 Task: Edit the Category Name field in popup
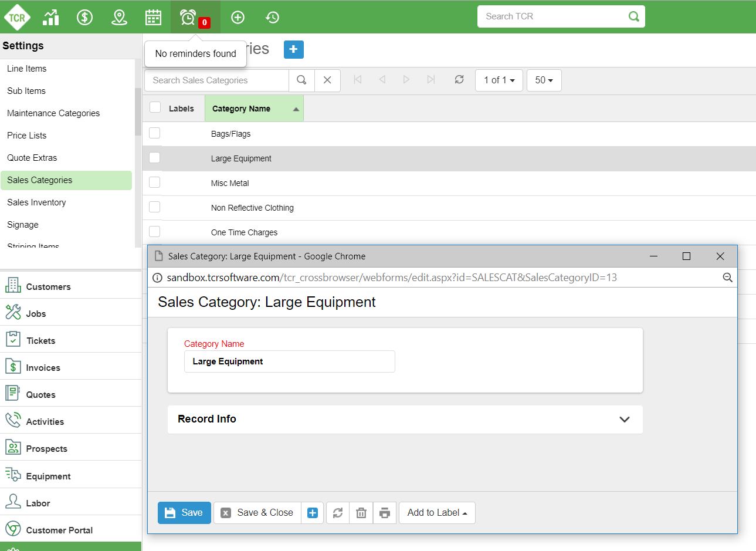coord(289,361)
